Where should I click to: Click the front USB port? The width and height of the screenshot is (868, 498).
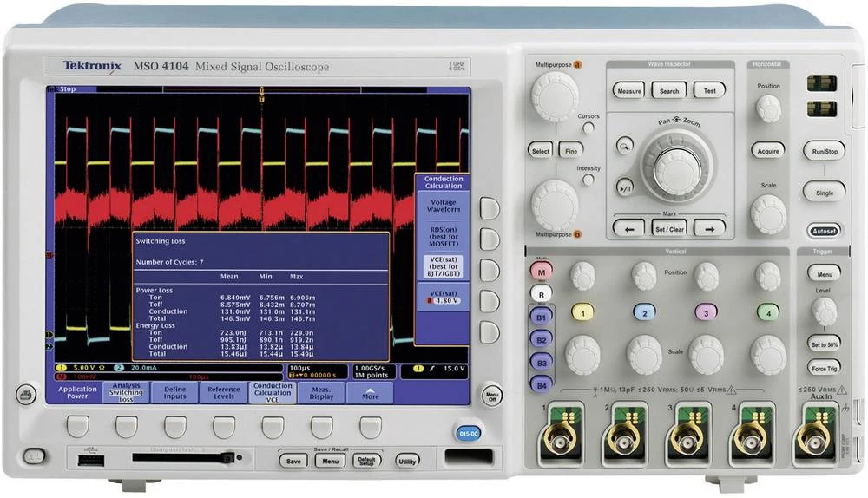tap(91, 460)
